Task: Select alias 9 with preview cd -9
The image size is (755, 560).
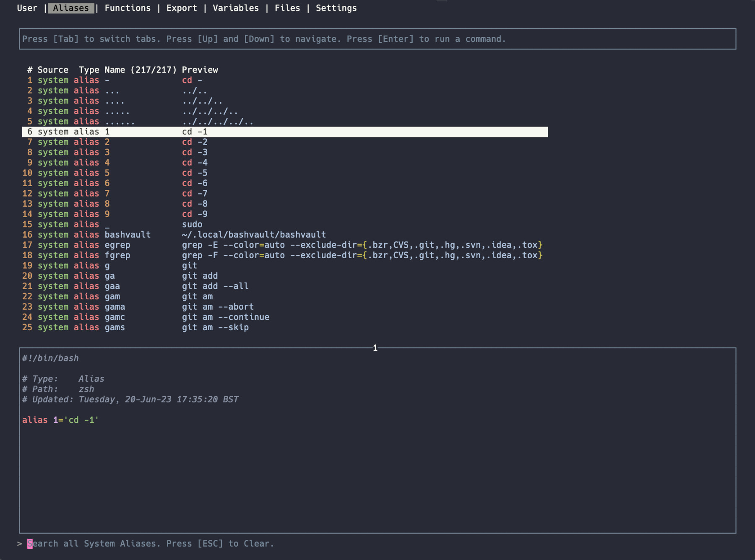Action: tap(107, 214)
